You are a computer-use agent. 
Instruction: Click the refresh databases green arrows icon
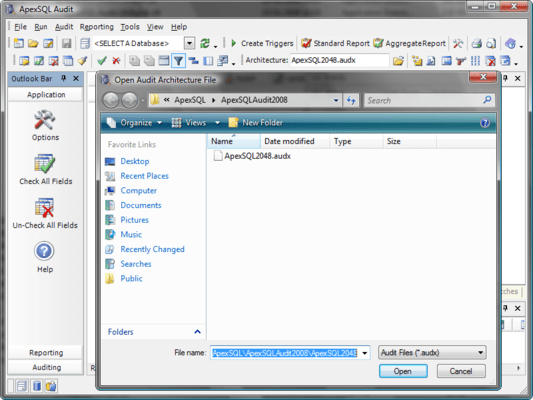click(205, 43)
